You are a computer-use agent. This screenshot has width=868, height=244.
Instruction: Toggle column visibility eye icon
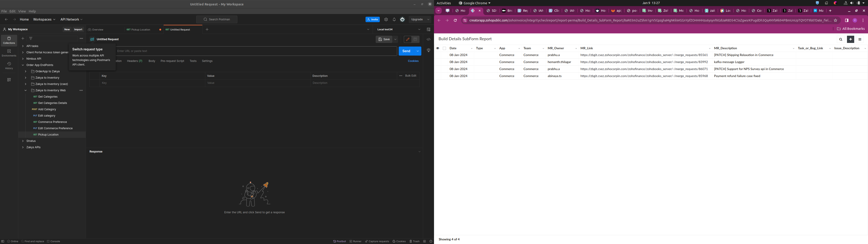point(437,49)
